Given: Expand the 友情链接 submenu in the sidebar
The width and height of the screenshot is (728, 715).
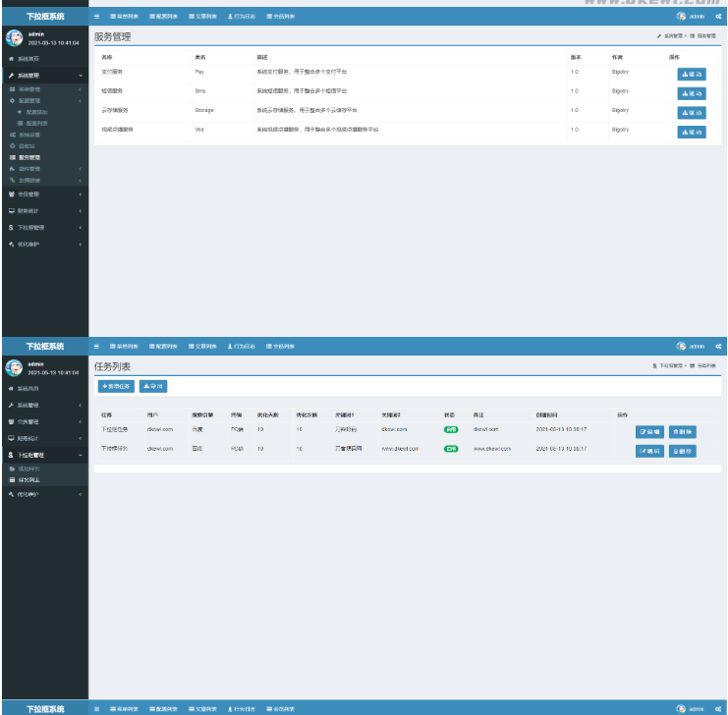Looking at the screenshot, I should point(29,180).
